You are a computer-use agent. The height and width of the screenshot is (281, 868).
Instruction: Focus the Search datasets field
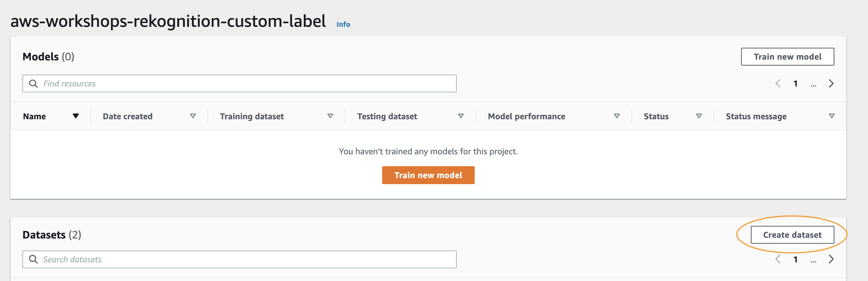pos(239,259)
